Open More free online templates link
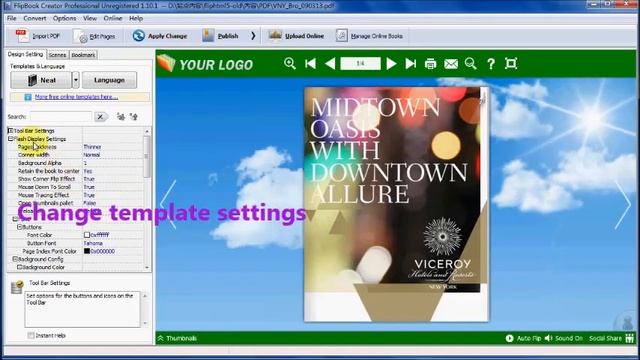 pos(76,97)
